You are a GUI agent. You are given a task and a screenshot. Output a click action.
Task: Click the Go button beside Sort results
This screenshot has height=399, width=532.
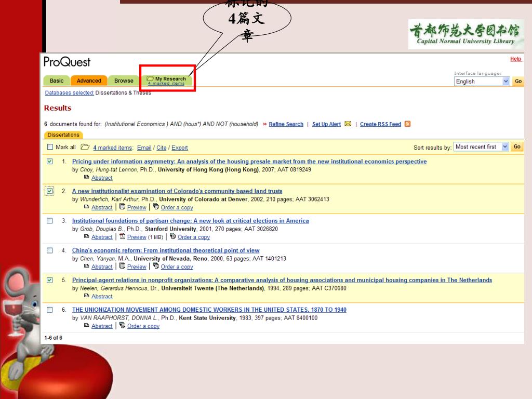pyautogui.click(x=517, y=147)
